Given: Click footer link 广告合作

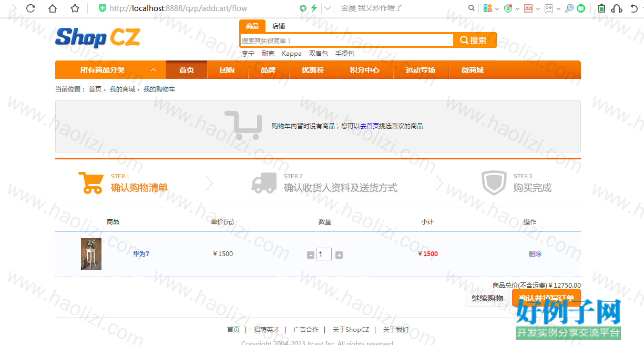Looking at the screenshot, I should (306, 330).
